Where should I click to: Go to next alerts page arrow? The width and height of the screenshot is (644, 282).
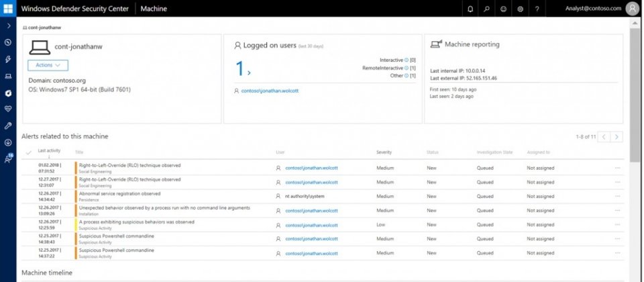[x=616, y=137]
